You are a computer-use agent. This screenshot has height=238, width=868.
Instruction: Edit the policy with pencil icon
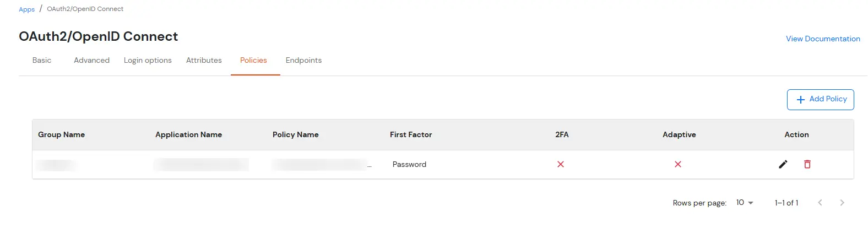click(x=783, y=164)
